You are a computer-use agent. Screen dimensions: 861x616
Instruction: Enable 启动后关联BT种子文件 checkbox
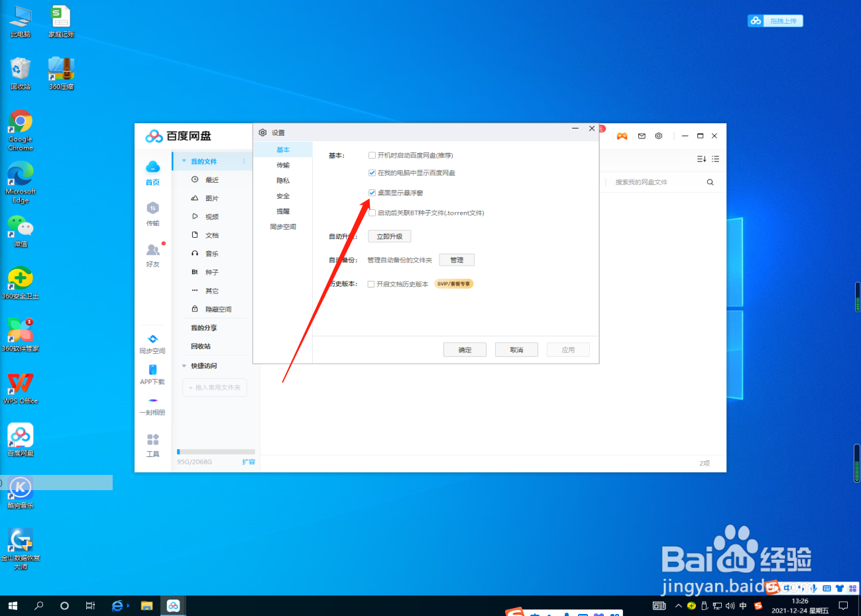click(x=372, y=213)
